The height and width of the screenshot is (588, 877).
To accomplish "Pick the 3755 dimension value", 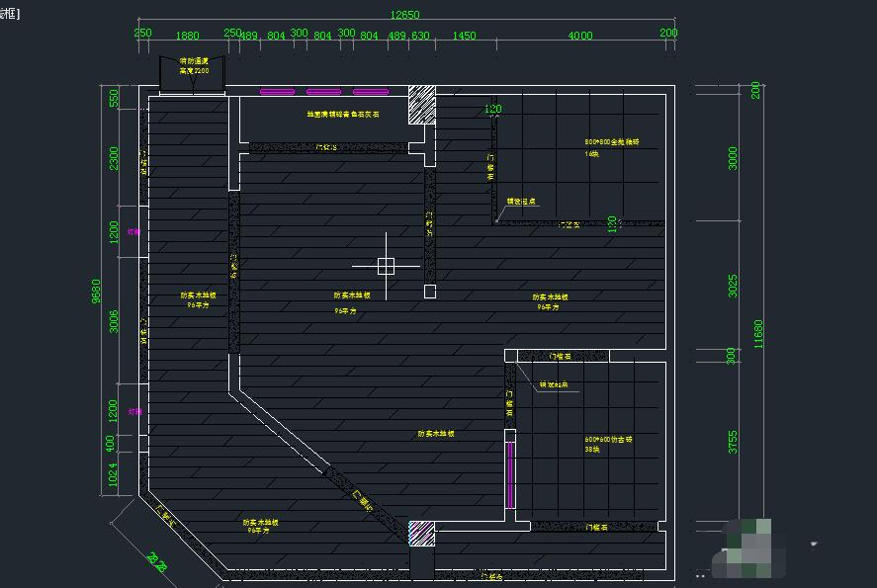I will click(x=733, y=442).
